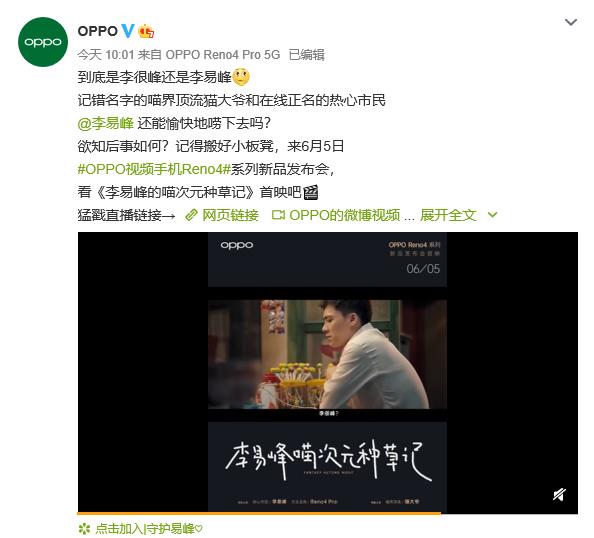Join 点击加入|守护易峰 fan group
The height and width of the screenshot is (538, 594).
pyautogui.click(x=149, y=529)
